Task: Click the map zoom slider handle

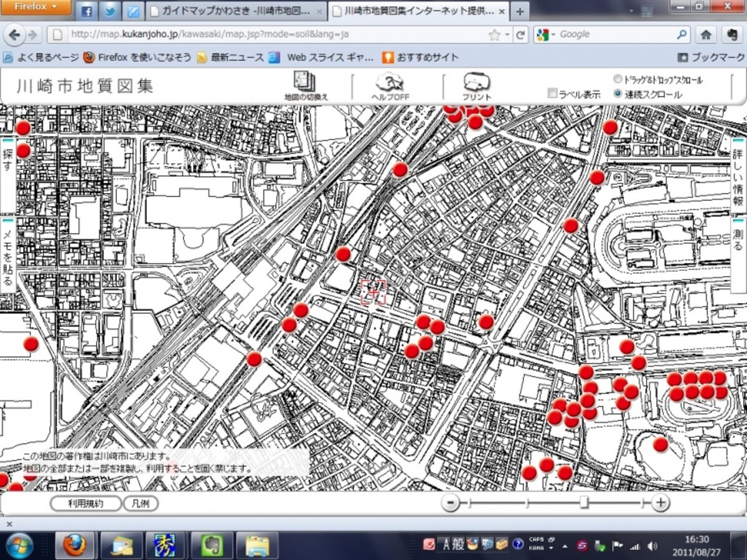Action: coord(585,502)
